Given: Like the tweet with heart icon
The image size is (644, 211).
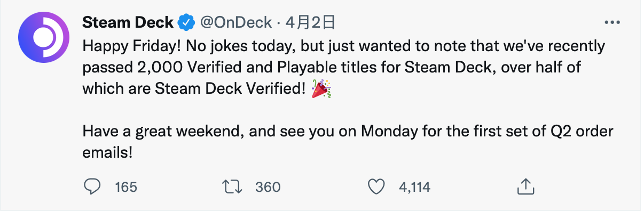Looking at the screenshot, I should (377, 186).
